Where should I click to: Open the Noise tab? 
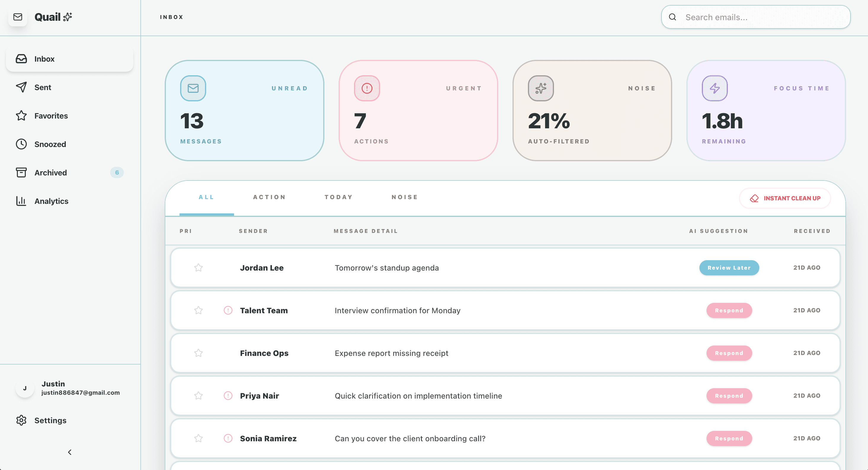404,197
